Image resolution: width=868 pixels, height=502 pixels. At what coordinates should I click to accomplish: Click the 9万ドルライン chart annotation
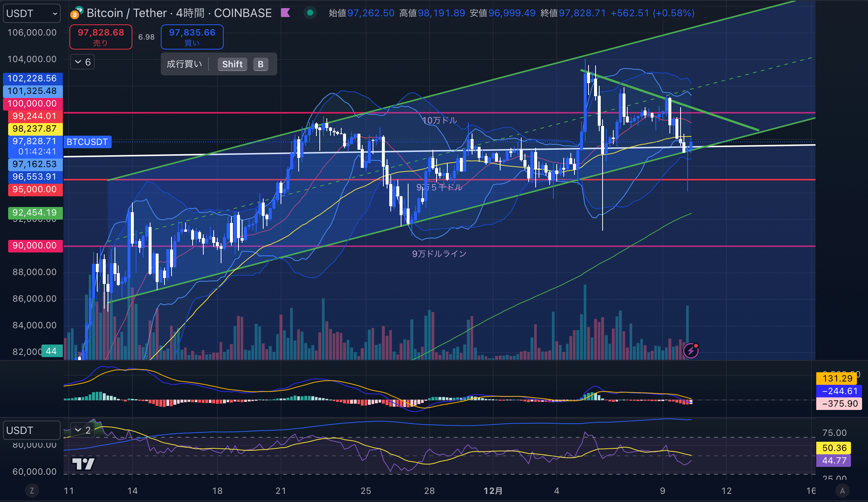(439, 254)
